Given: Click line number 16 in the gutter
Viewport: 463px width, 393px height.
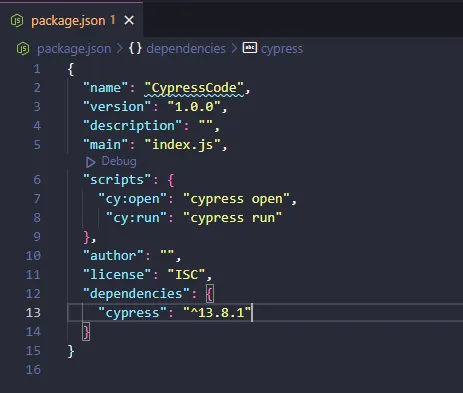Looking at the screenshot, I should [33, 370].
